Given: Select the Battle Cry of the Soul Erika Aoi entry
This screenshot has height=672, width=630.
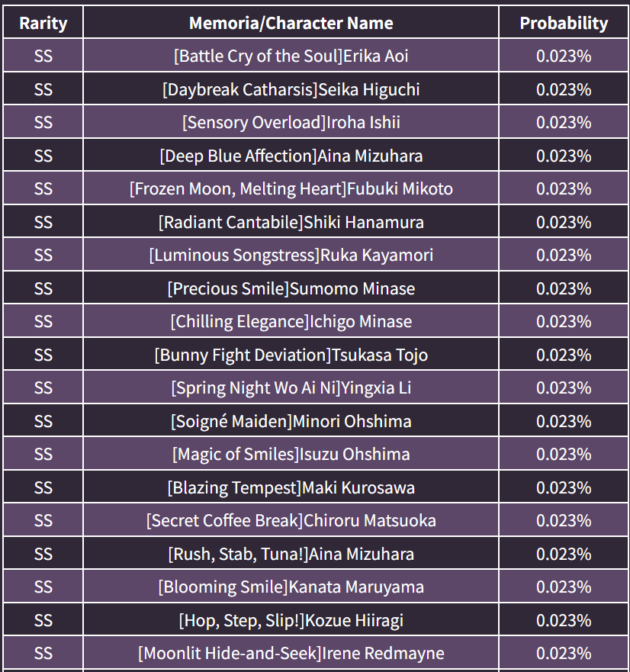Looking at the screenshot, I should tap(291, 56).
